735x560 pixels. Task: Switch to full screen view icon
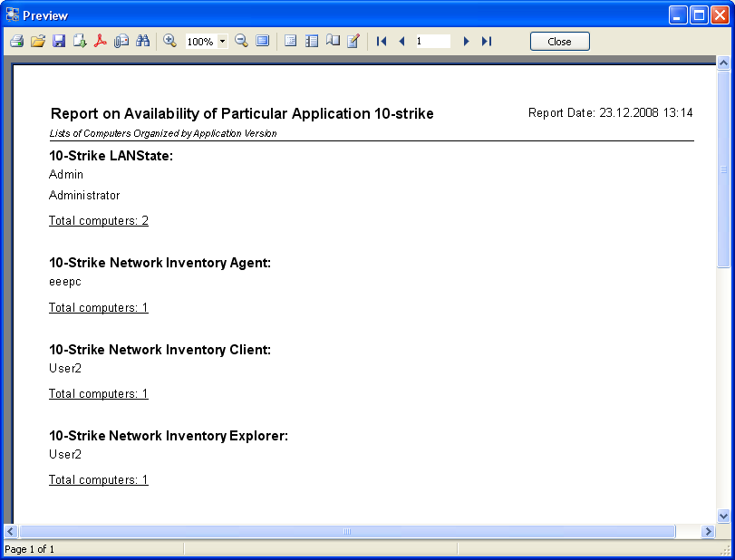click(263, 41)
